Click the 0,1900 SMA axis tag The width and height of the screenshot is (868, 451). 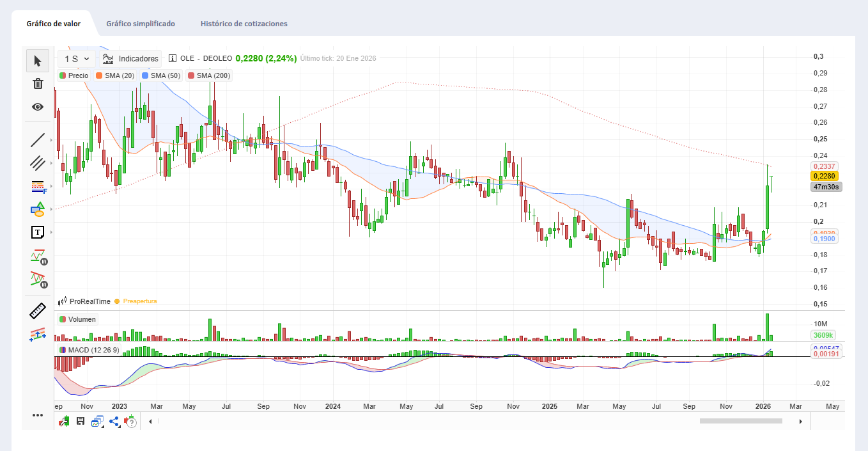823,239
